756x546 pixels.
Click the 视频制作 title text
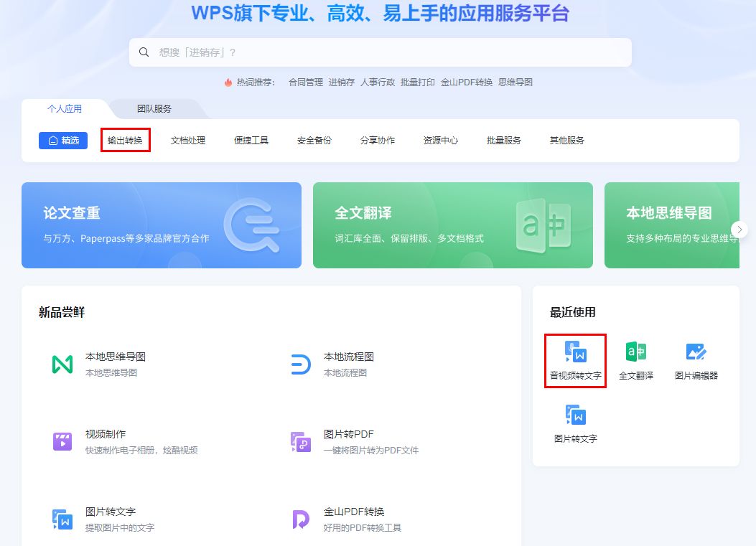point(106,434)
